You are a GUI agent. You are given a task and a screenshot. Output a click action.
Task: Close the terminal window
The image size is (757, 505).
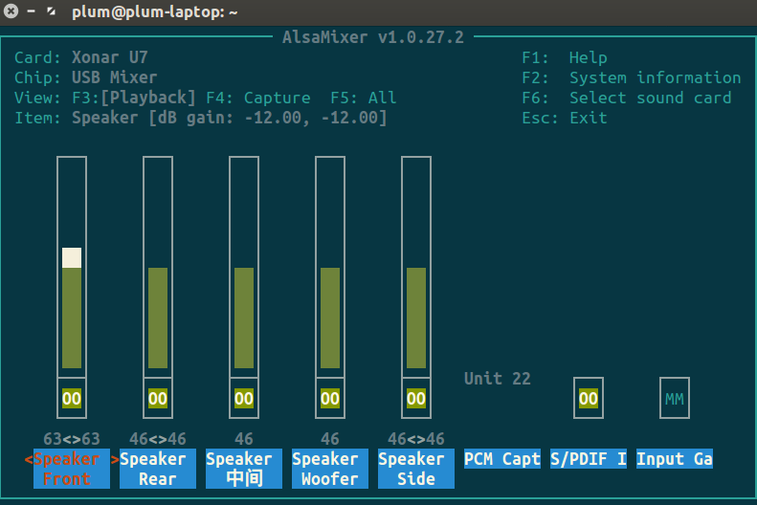pyautogui.click(x=11, y=13)
